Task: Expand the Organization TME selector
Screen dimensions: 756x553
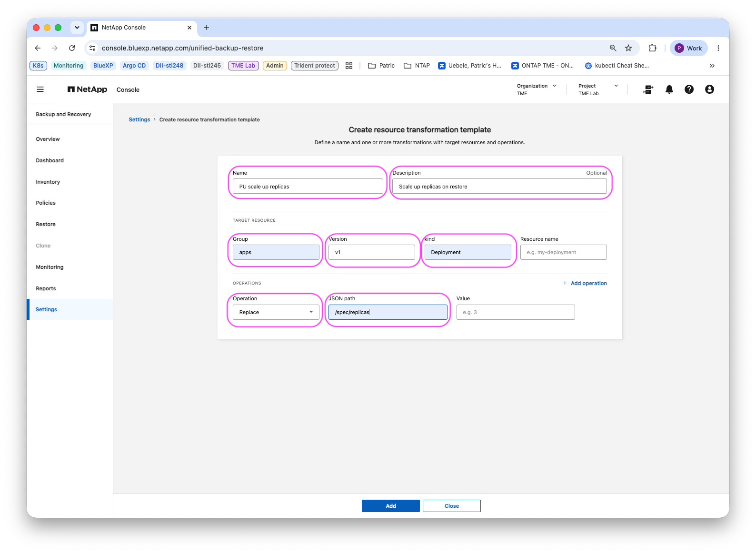Action: click(x=537, y=89)
